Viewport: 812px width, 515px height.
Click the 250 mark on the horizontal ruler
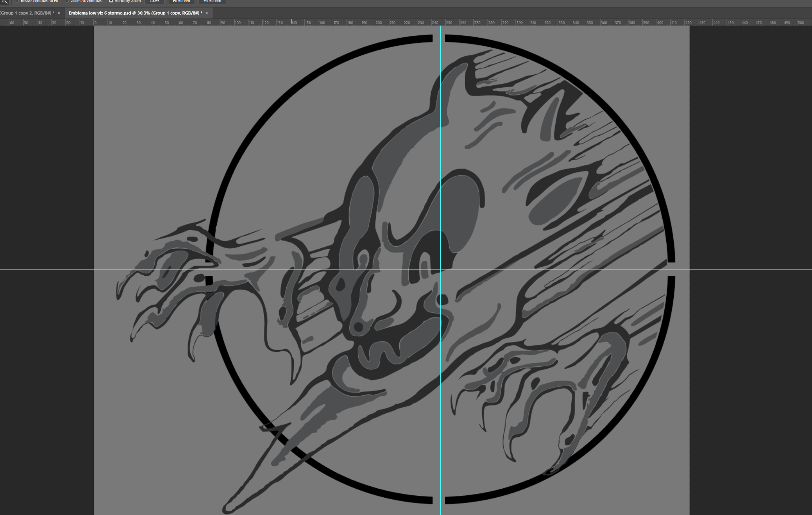click(x=449, y=22)
